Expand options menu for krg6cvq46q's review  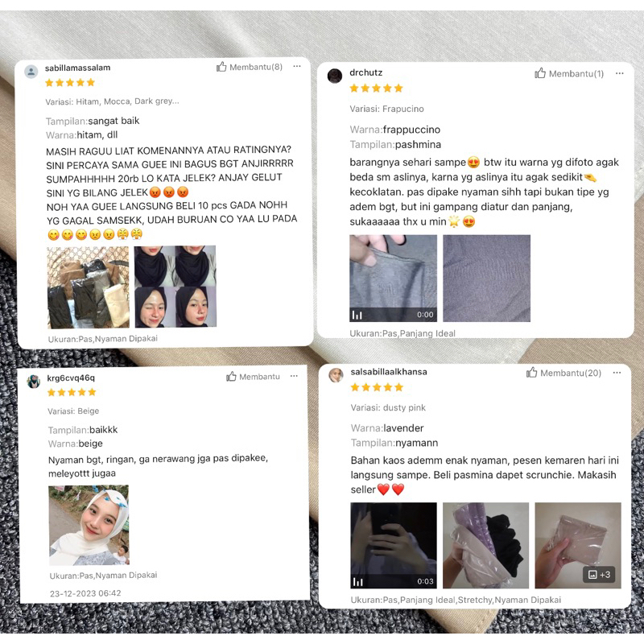pyautogui.click(x=294, y=376)
